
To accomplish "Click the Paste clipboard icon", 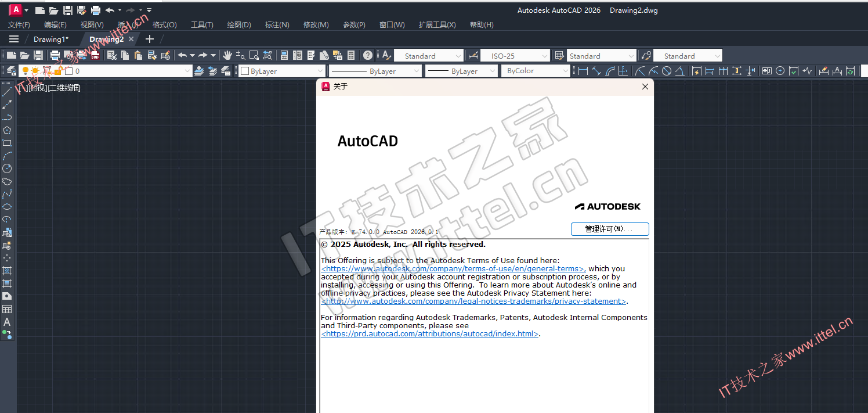I will point(139,55).
